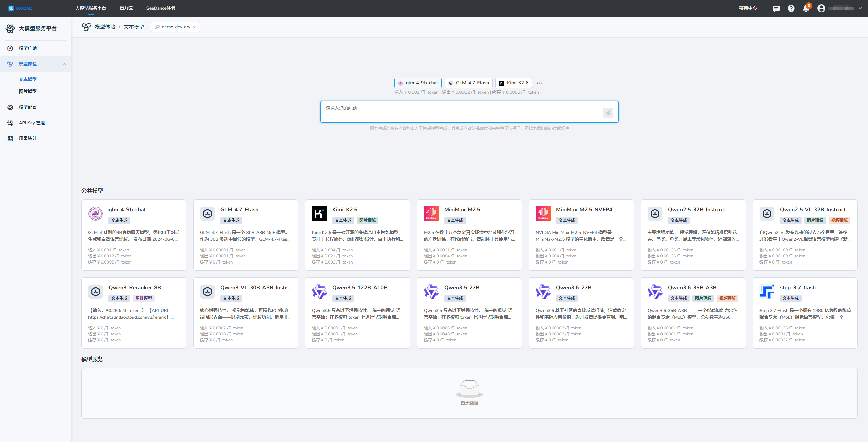Viewport: 868px width, 442px height.
Task: Open 费用中心 in the header
Action: coord(748,8)
